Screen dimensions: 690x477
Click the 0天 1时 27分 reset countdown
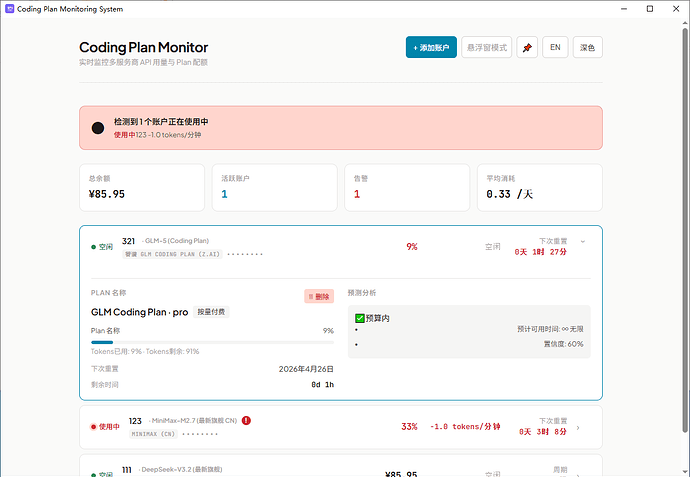[541, 252]
